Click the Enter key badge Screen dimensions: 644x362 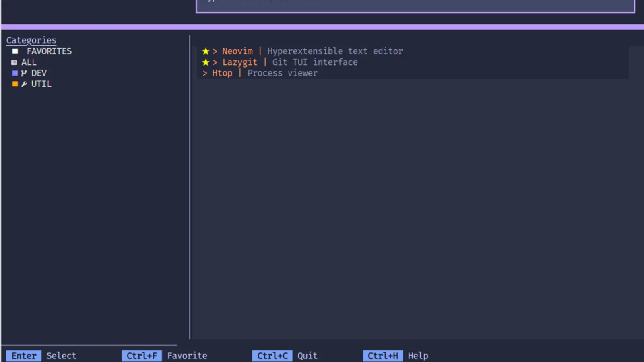[x=24, y=356]
